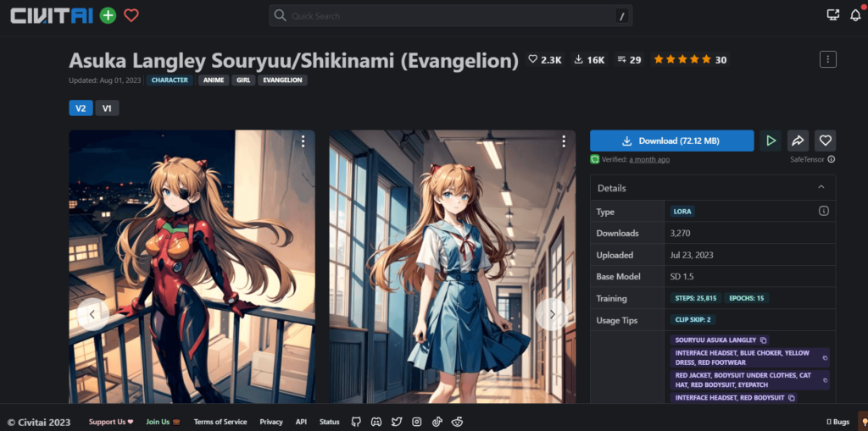Collapse the Details panel chevron
This screenshot has height=431, width=868.
click(821, 188)
